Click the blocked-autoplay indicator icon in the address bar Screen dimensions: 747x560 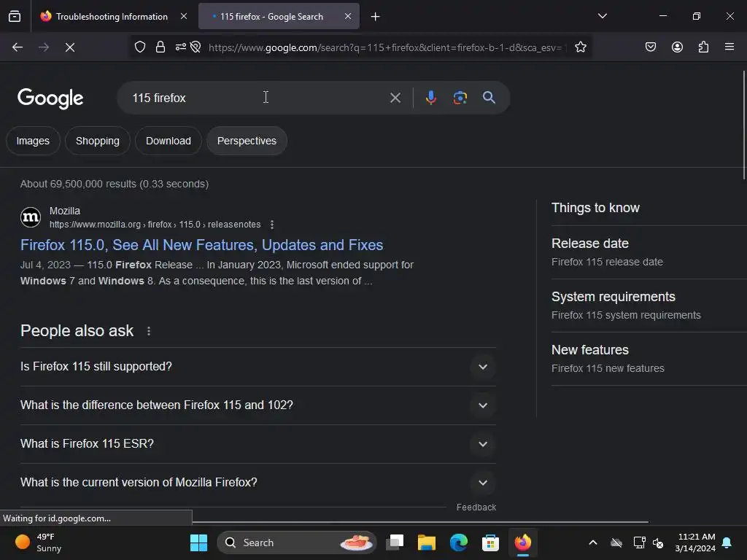tap(196, 47)
